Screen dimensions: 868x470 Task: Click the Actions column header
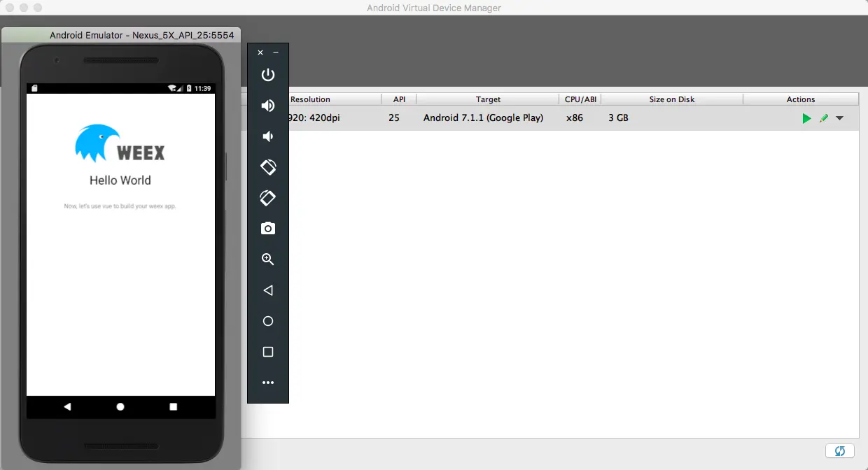tap(801, 99)
